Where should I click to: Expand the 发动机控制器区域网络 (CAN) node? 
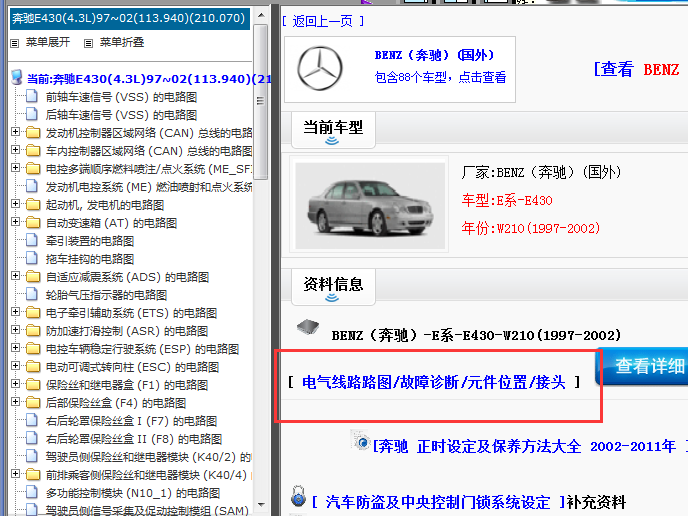tap(15, 132)
